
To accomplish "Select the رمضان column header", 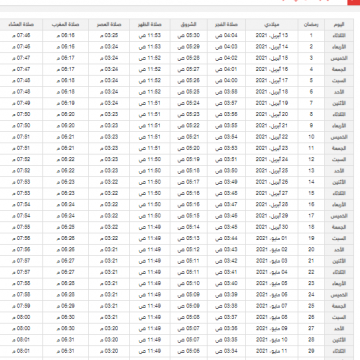I will [311, 24].
